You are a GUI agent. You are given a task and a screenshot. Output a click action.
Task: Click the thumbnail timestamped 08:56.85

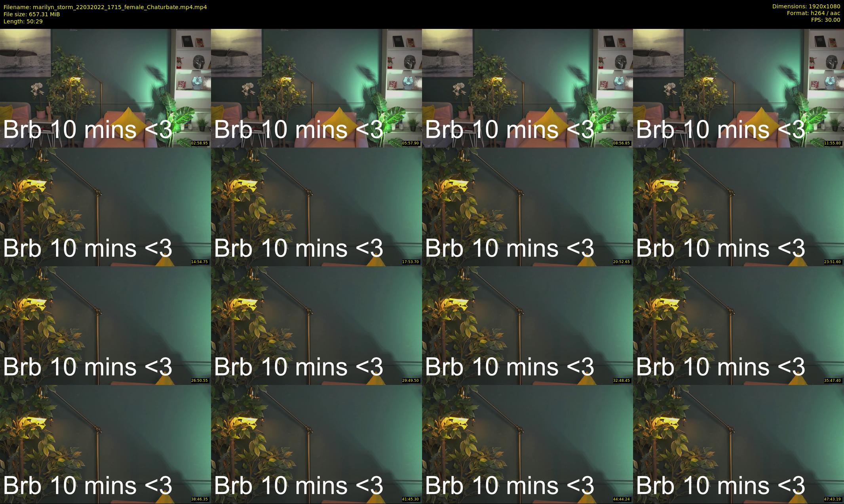click(527, 88)
